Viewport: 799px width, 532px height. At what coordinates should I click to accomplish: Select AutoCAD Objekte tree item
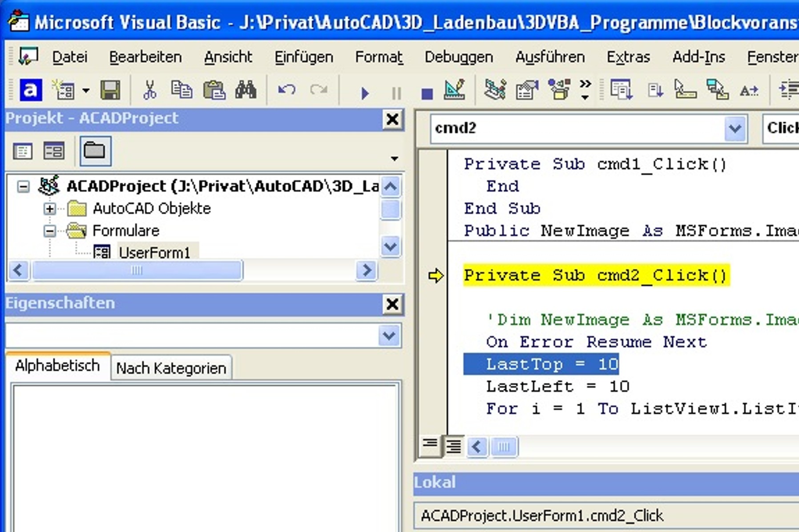(152, 208)
